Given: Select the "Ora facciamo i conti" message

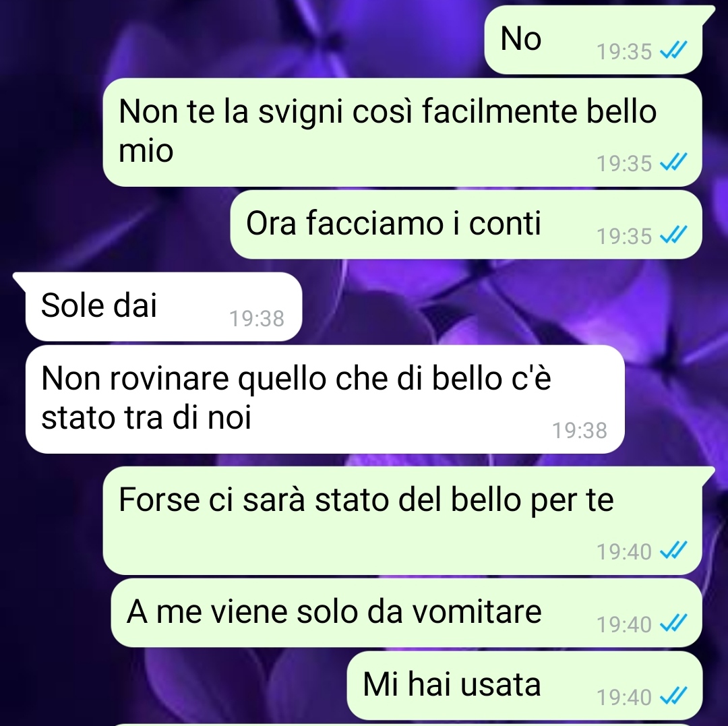Looking at the screenshot, I should point(466,224).
